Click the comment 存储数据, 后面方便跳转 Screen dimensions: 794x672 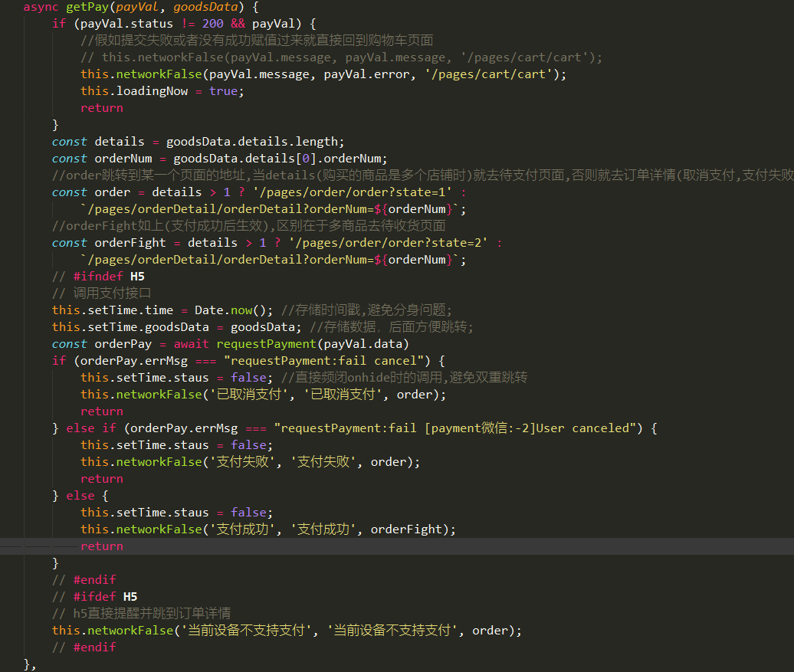tap(392, 326)
